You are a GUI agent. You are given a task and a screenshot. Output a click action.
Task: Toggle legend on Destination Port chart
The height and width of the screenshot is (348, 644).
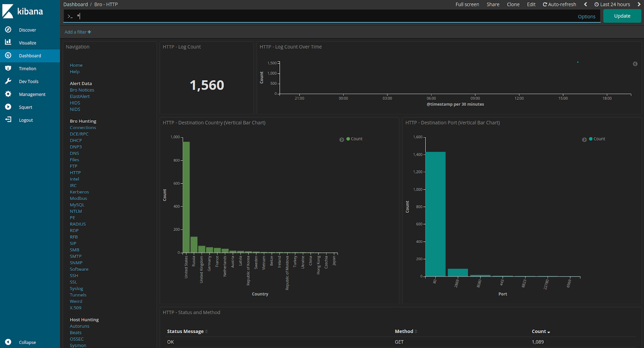(x=584, y=140)
